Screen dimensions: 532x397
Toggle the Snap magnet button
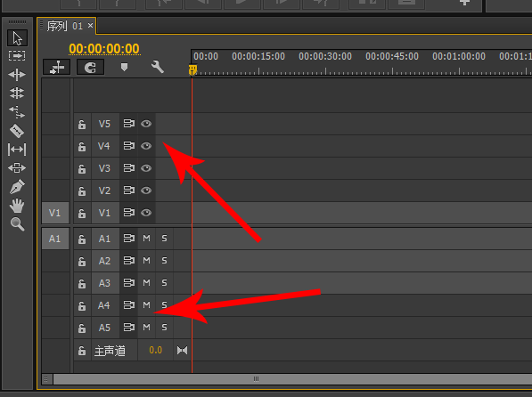click(x=90, y=67)
